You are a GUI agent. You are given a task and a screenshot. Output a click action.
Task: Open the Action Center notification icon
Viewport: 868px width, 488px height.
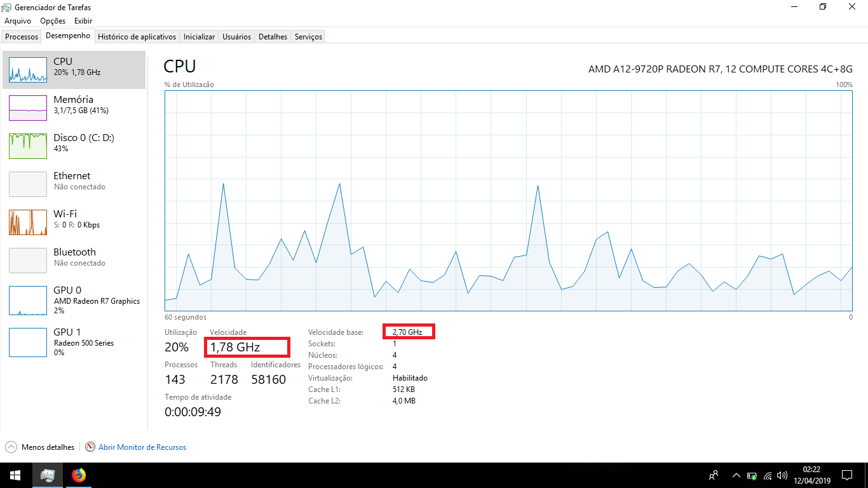point(847,475)
